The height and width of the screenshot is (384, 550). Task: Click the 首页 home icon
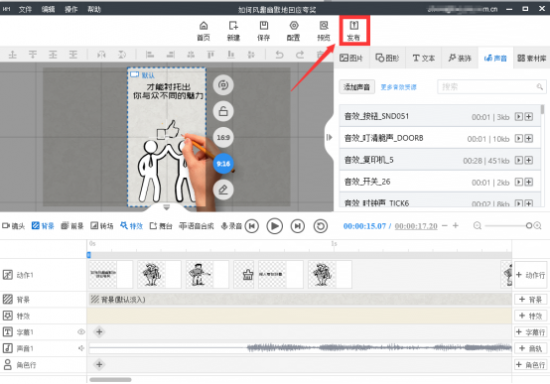(203, 31)
